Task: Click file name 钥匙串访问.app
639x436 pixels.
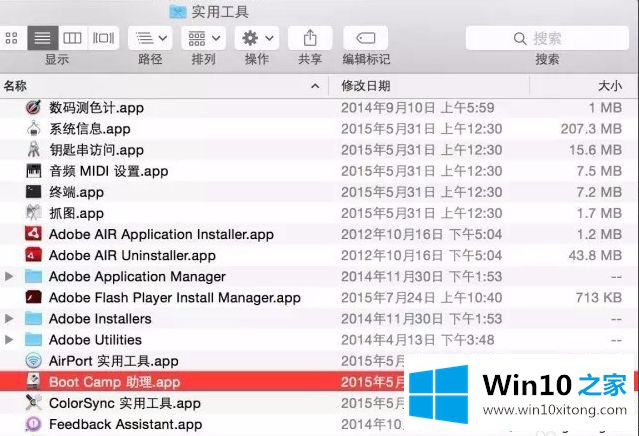Action: 97,150
